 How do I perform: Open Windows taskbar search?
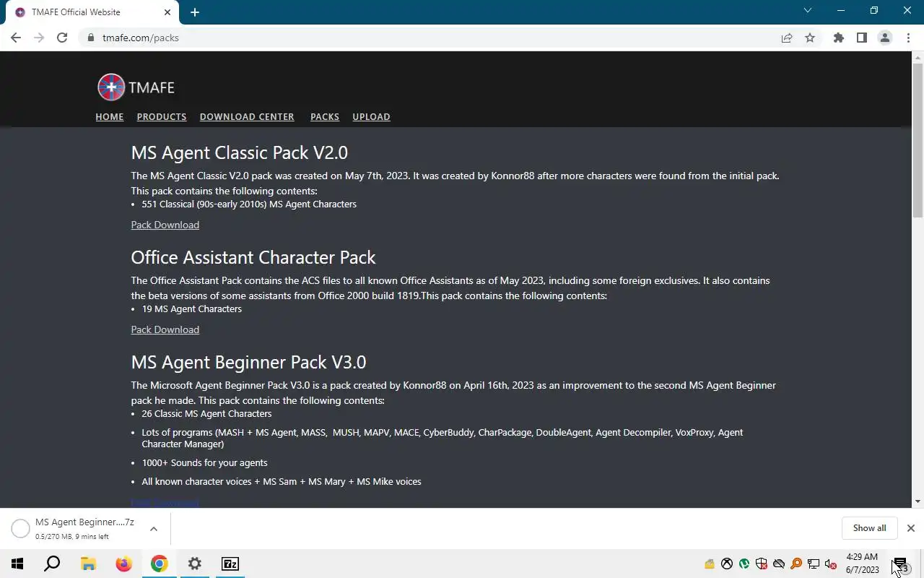tap(52, 564)
